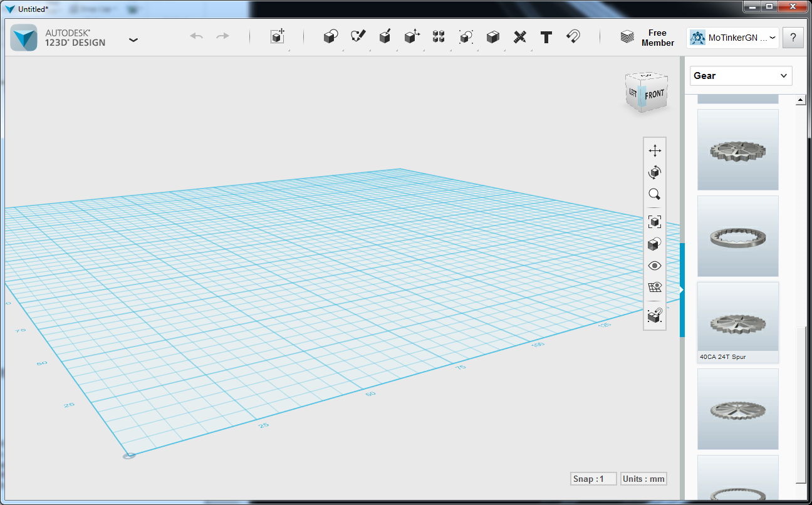Open the Combine tool menu
The image size is (812, 505).
(x=493, y=36)
